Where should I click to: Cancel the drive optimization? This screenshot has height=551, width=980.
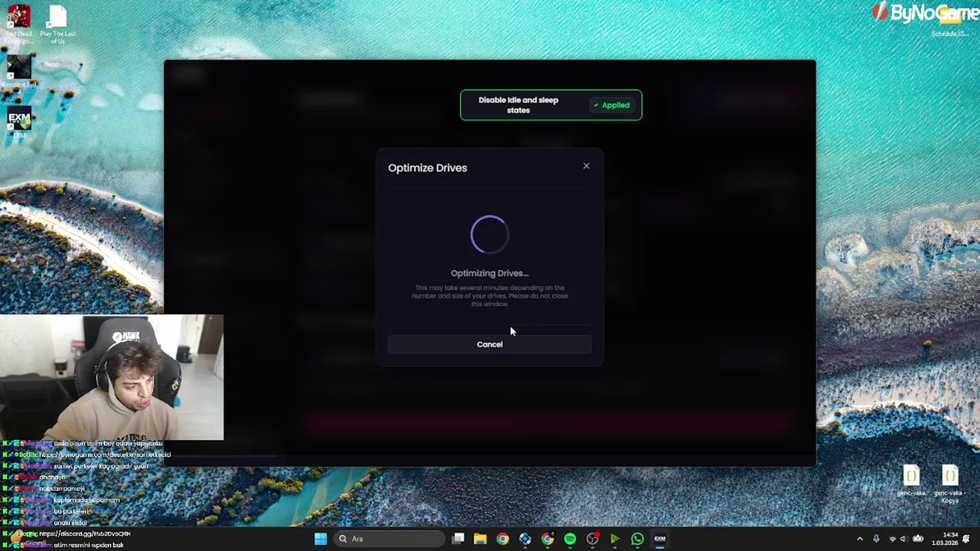click(489, 344)
